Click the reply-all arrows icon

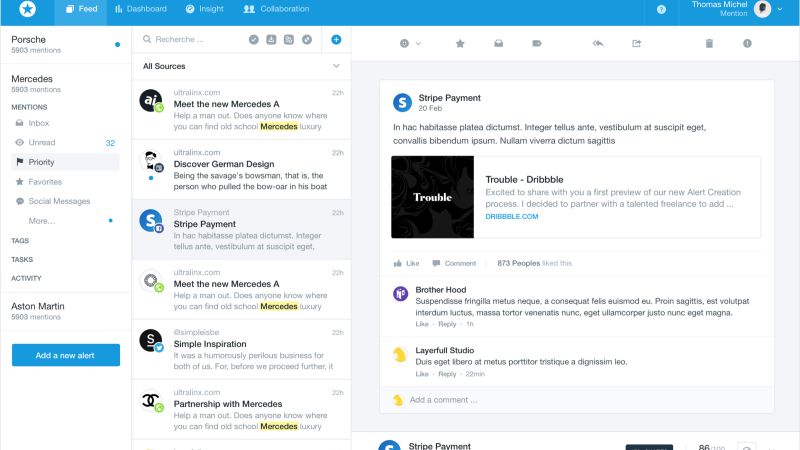[598, 43]
